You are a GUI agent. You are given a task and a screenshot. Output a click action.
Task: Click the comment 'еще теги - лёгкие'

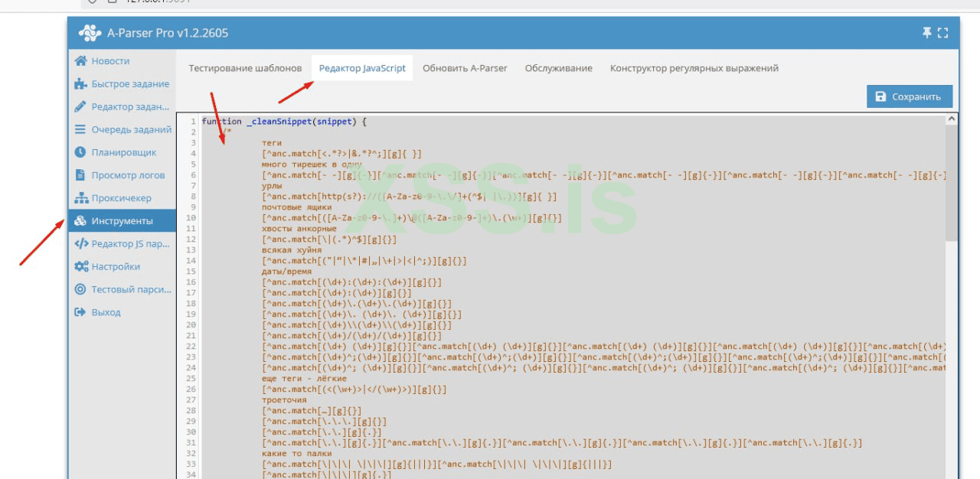pyautogui.click(x=305, y=379)
